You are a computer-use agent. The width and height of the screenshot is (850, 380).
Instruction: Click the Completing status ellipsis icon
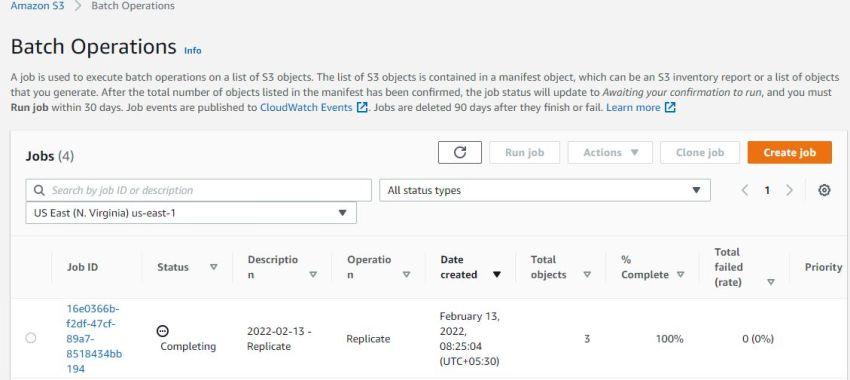point(163,331)
